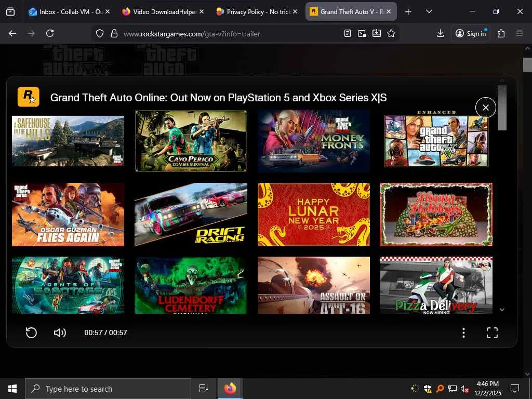
Task: Open Firefox View icon at tab bar start
Action: point(10,12)
